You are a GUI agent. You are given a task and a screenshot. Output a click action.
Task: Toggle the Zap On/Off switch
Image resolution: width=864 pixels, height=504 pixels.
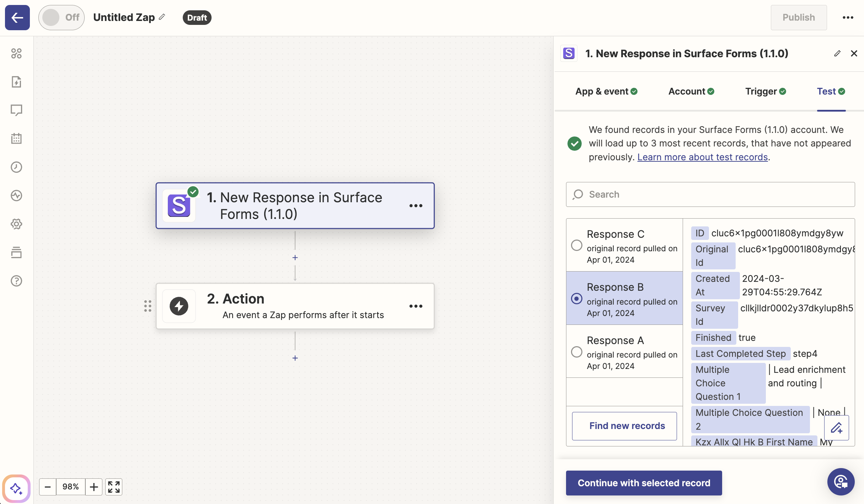[x=61, y=17]
